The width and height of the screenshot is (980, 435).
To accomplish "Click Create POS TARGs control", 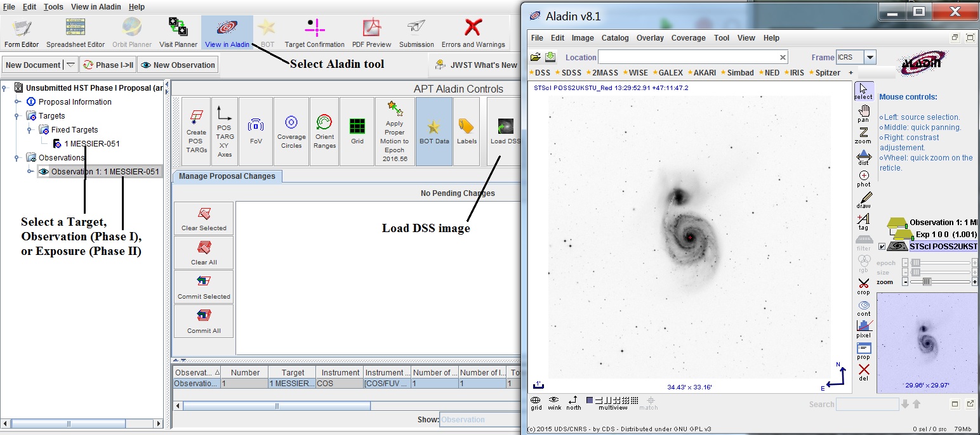I will click(196, 131).
